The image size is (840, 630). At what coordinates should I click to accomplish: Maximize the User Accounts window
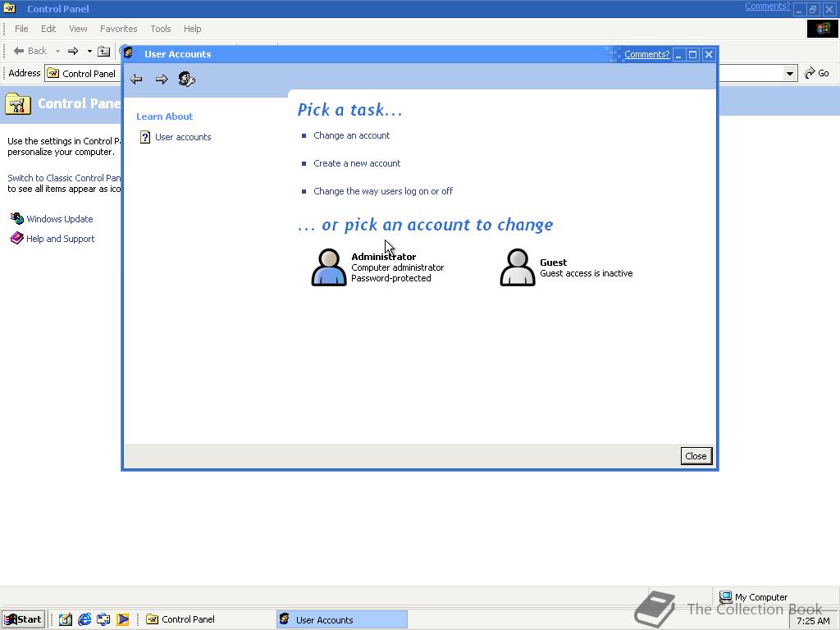click(692, 54)
